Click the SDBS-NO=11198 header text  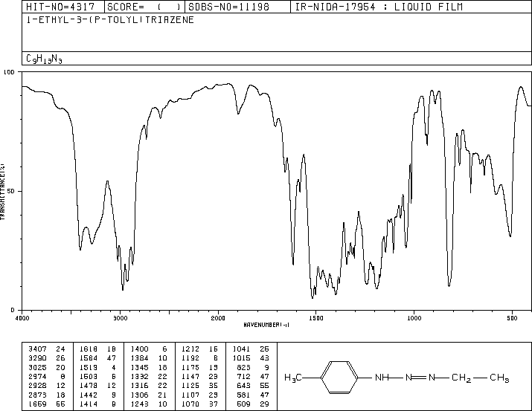[228, 7]
